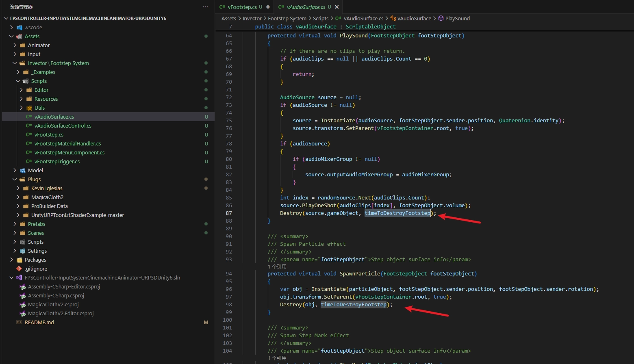Click the .gitignore git icon

(x=19, y=269)
